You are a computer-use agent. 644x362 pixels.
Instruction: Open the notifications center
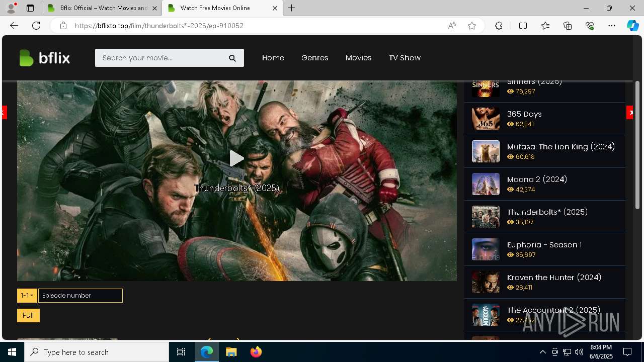627,352
